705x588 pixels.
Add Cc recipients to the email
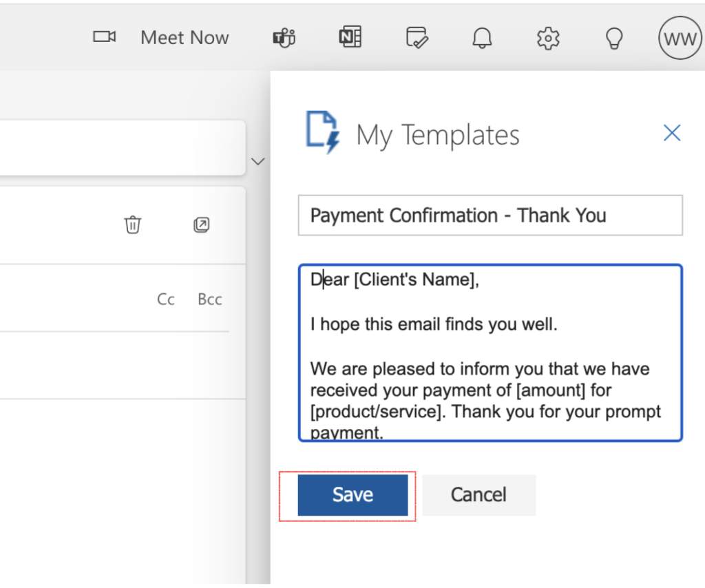165,299
